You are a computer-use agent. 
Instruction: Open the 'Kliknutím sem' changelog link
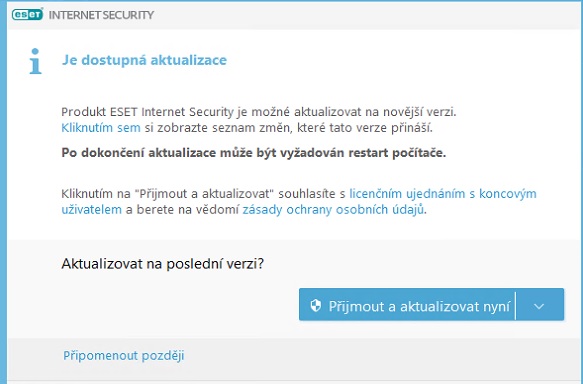pyautogui.click(x=101, y=128)
